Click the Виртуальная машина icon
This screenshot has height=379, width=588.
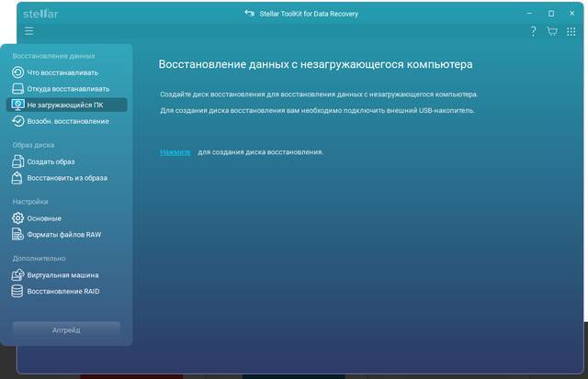click(17, 275)
